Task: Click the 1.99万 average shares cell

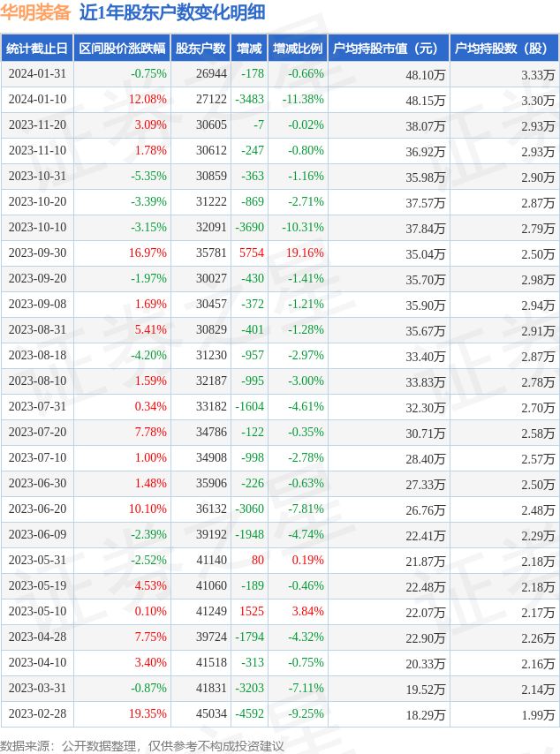Action: (538, 714)
